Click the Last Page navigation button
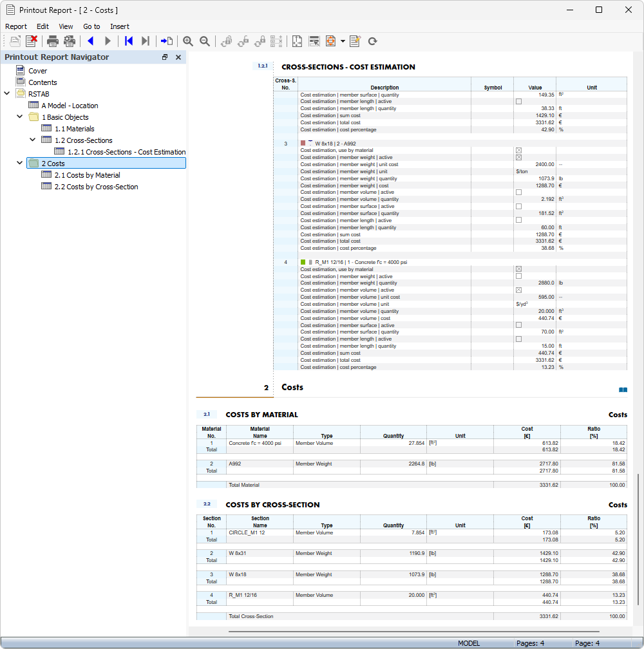The image size is (644, 649). coord(145,41)
